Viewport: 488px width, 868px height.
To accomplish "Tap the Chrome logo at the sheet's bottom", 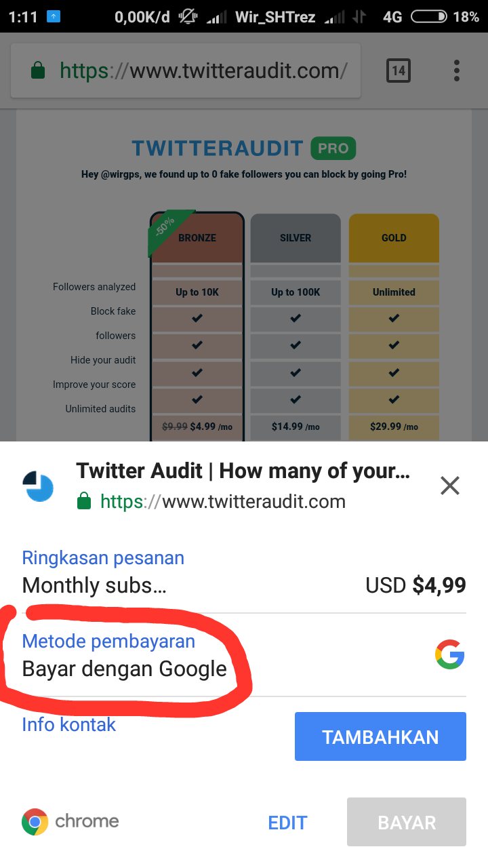I will tap(35, 822).
